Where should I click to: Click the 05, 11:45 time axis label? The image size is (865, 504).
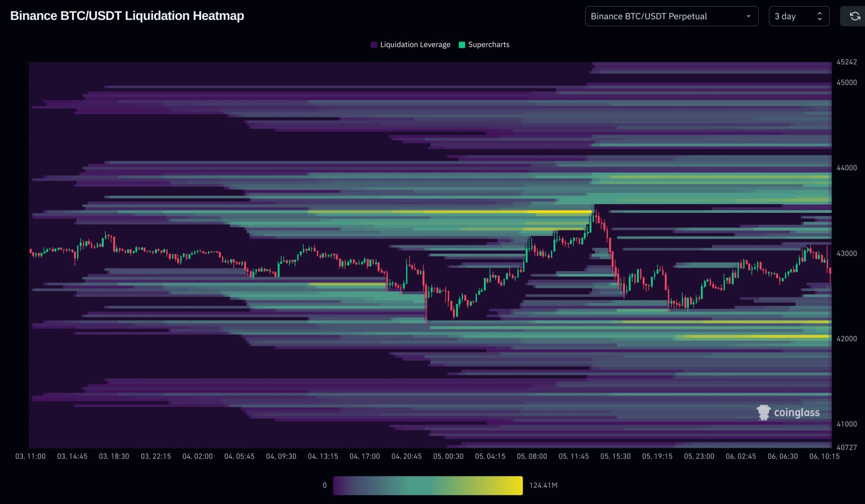[x=574, y=456]
